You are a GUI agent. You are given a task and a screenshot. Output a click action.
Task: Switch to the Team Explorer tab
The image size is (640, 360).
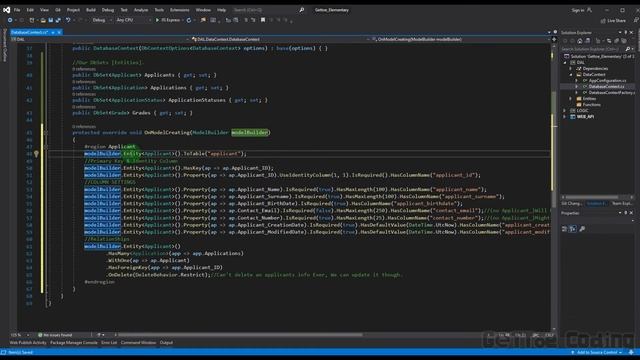pos(622,203)
